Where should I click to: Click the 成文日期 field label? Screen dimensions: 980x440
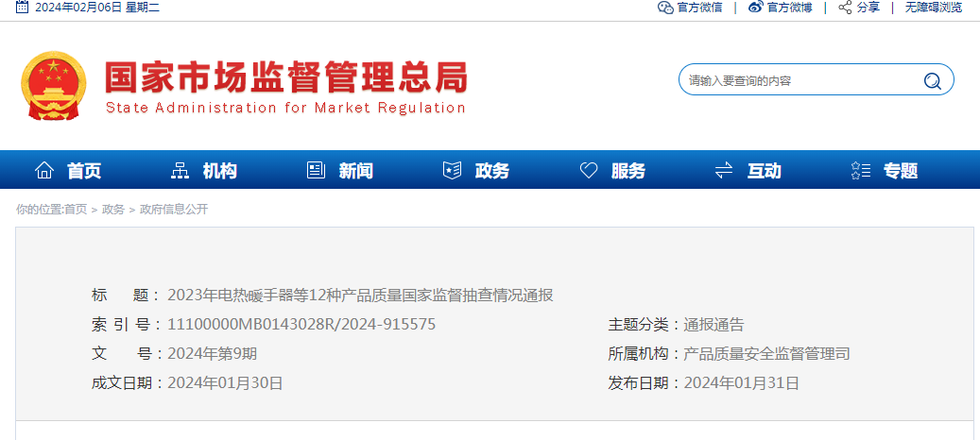[129, 383]
